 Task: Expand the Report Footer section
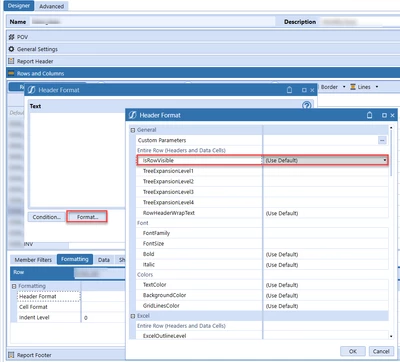point(67,355)
